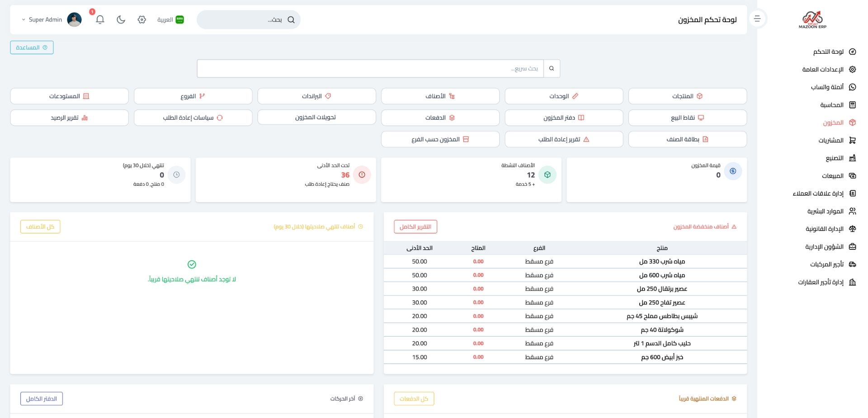The image size is (868, 418).
Task: Toggle dark mode with moon icon
Action: pos(121,19)
